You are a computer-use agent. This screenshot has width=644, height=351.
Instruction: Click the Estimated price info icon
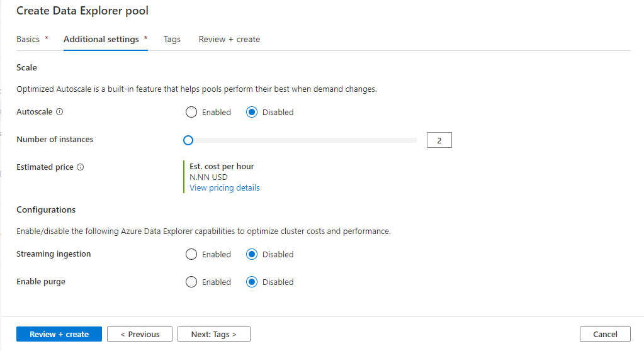81,167
